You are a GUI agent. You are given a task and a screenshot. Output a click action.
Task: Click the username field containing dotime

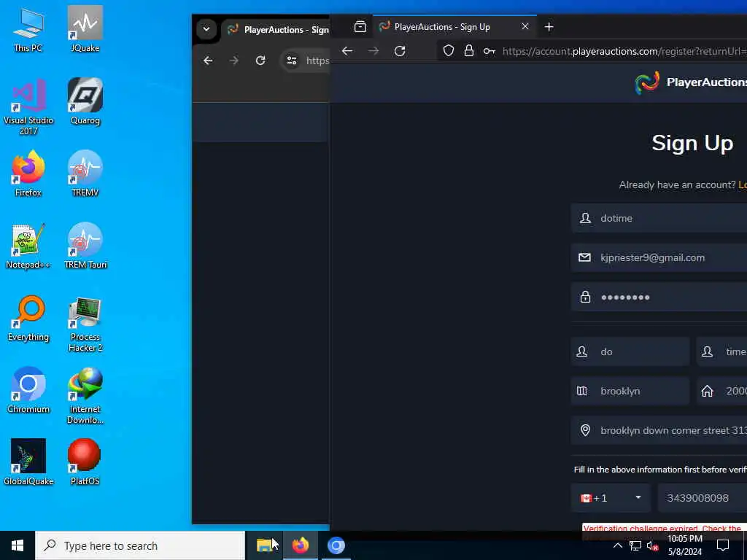[659, 218]
